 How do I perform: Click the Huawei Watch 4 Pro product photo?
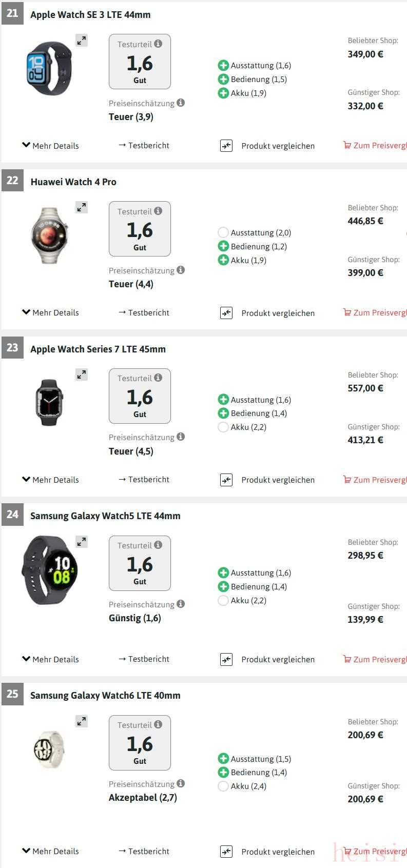(x=49, y=235)
